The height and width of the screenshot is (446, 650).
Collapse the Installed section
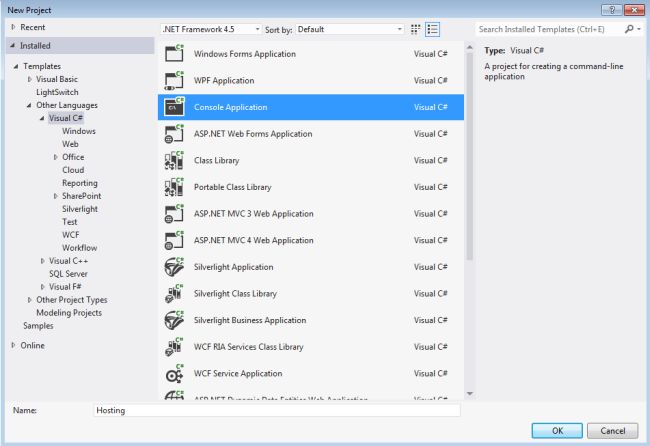[x=13, y=46]
